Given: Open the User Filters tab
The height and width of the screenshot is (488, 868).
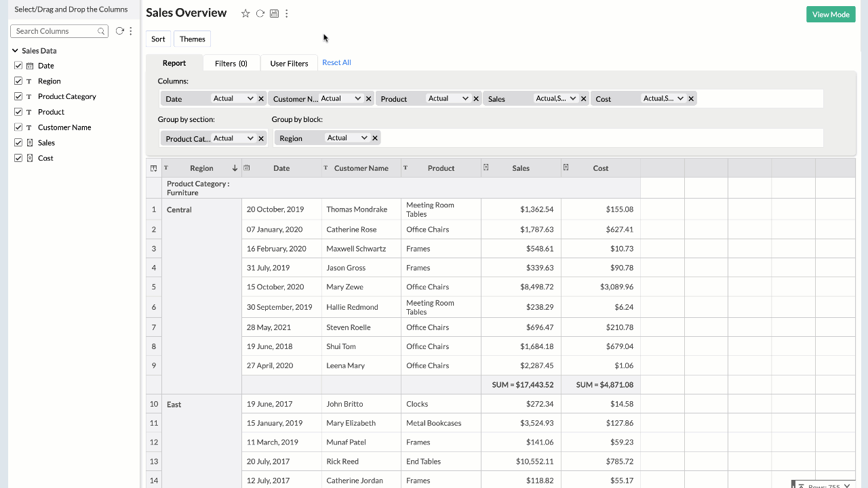Looking at the screenshot, I should (x=289, y=62).
